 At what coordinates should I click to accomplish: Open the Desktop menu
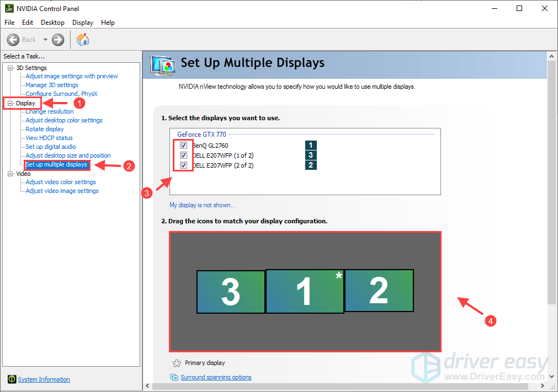[52, 23]
